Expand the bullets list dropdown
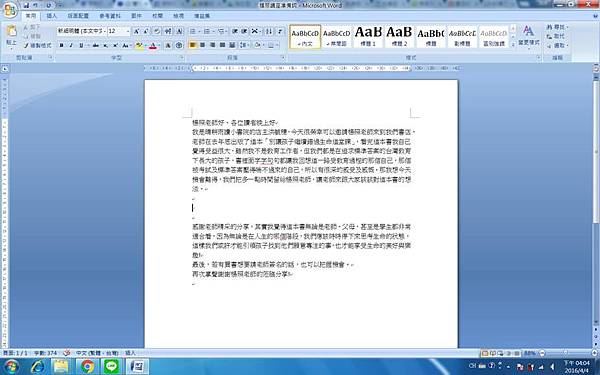The image size is (600, 375). pos(199,31)
